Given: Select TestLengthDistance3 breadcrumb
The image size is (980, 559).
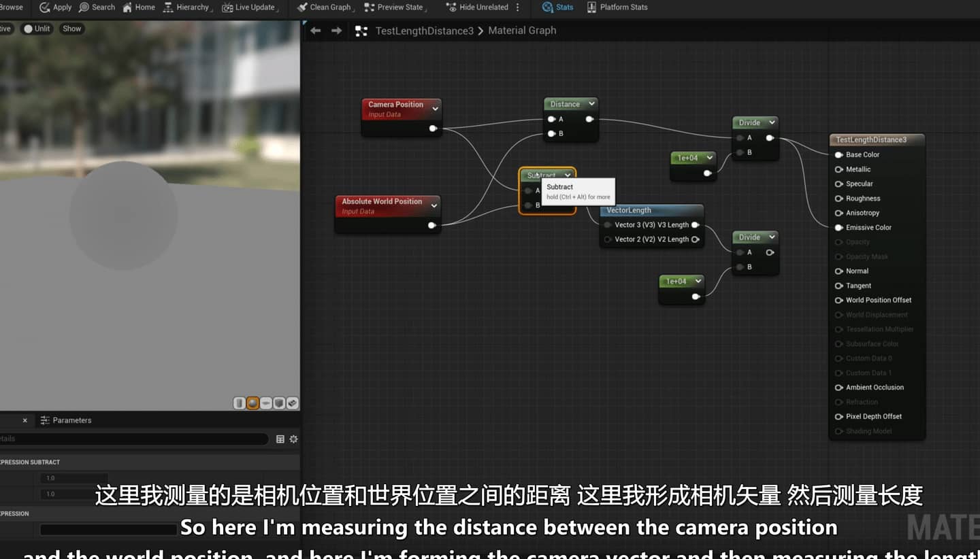Looking at the screenshot, I should coord(424,31).
